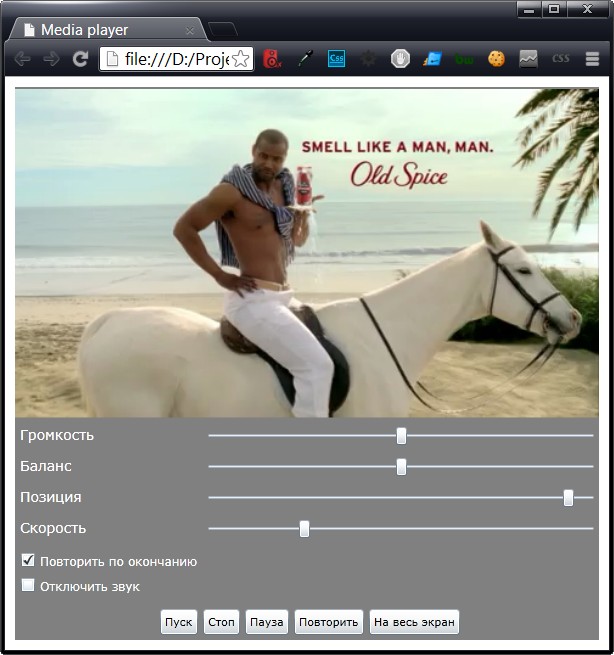Viewport: 614px width, 655px height.
Task: Open the cookie extension icon
Action: point(496,59)
